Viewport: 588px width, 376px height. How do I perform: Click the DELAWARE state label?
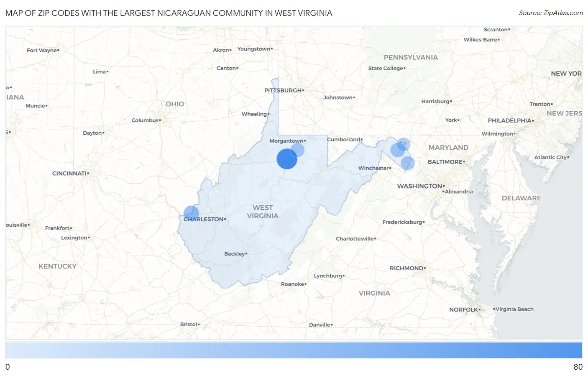[522, 198]
